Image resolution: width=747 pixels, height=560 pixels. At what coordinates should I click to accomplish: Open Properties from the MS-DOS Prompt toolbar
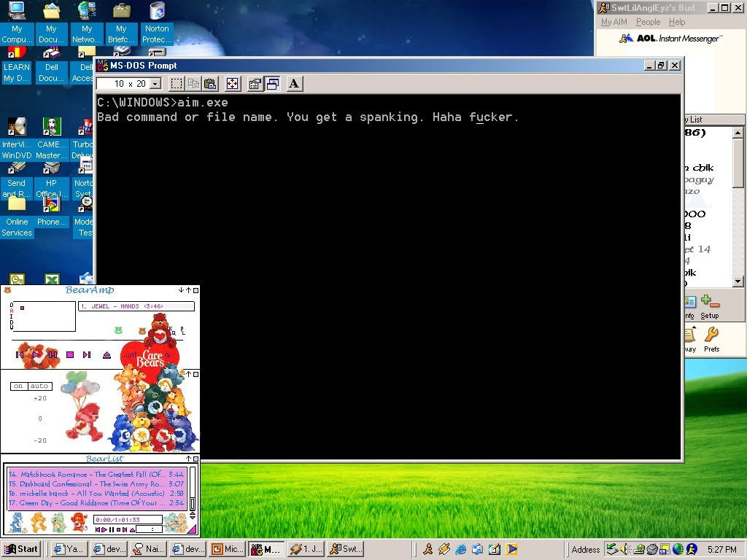tap(255, 84)
